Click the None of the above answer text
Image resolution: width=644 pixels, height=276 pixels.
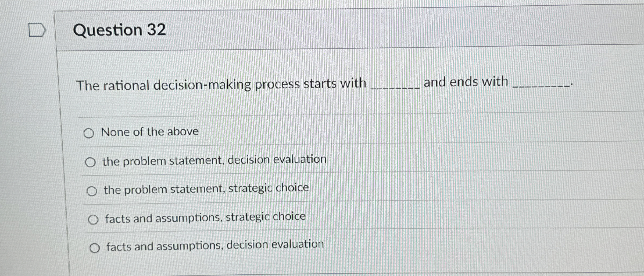[150, 132]
